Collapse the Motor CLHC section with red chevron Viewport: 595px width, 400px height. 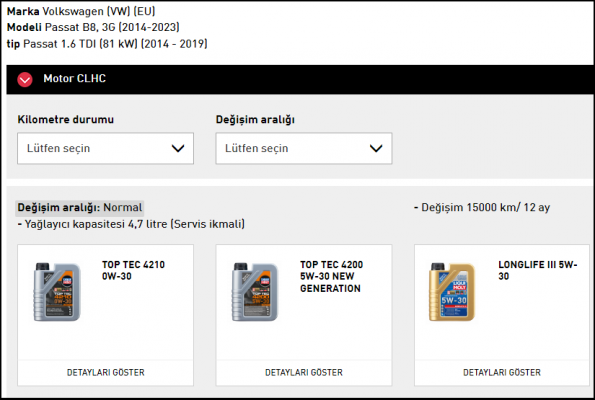[25, 80]
